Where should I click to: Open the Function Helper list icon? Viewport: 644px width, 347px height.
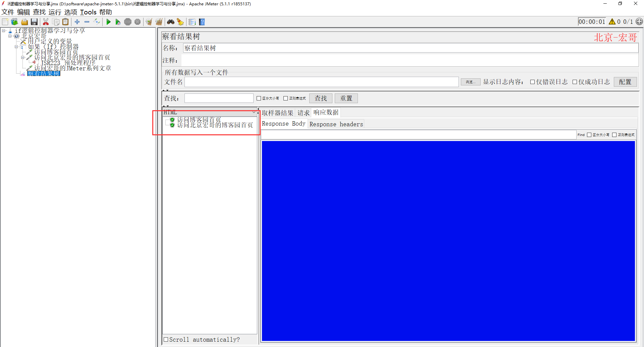(192, 22)
